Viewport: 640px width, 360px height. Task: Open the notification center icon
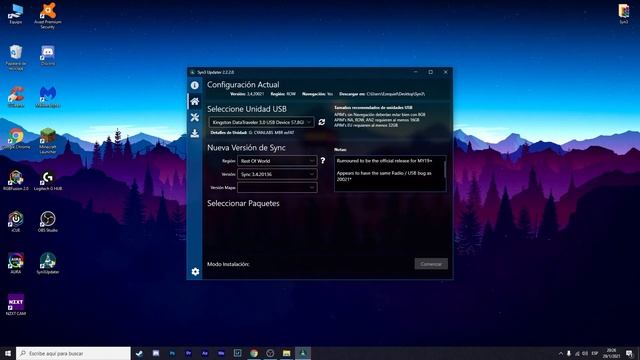click(x=630, y=353)
